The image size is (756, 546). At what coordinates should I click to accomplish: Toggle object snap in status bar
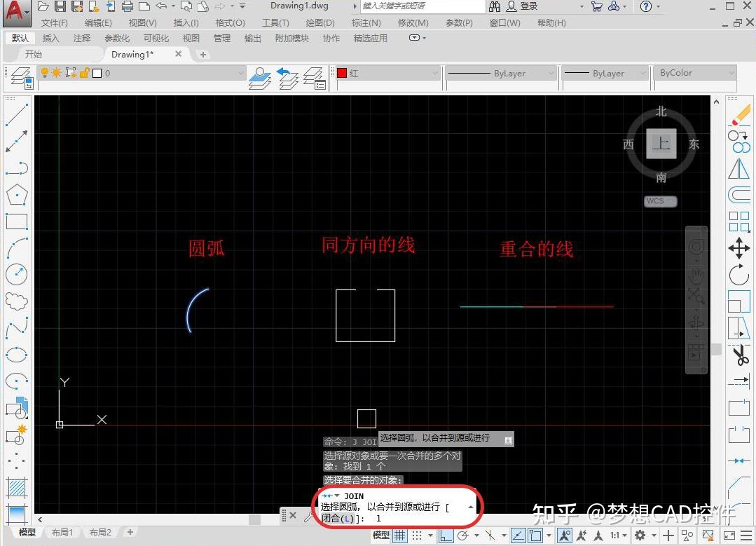[535, 535]
